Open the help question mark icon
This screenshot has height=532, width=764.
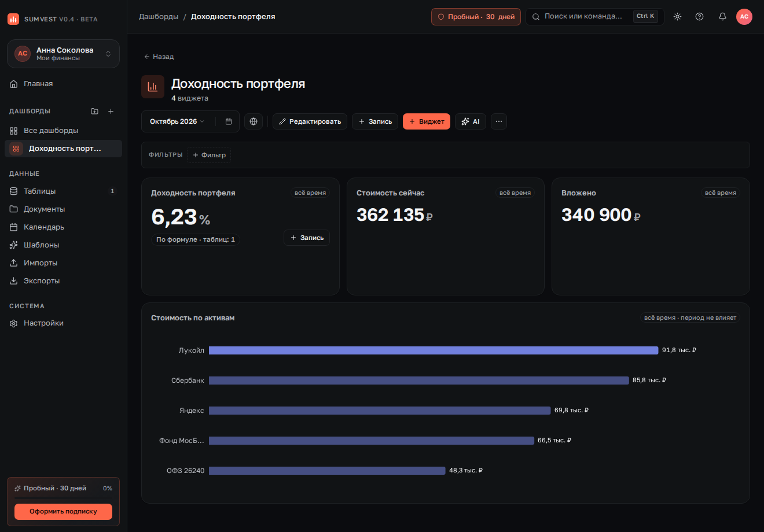click(x=699, y=17)
